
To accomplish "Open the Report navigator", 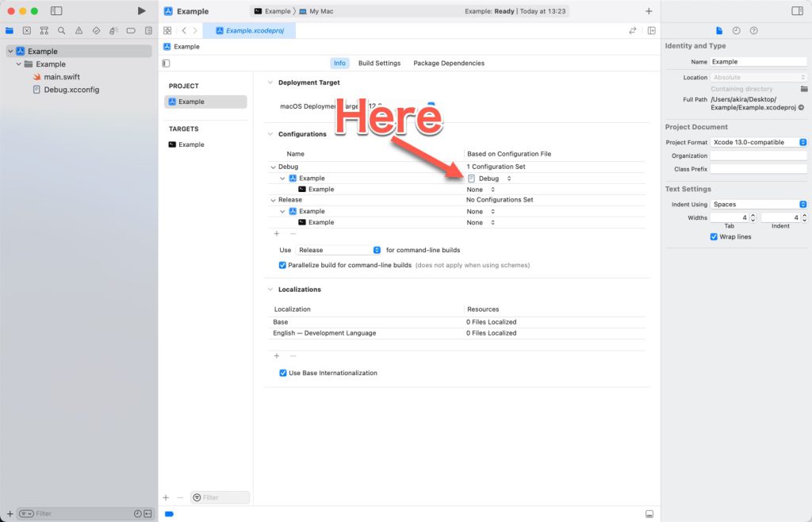I will pyautogui.click(x=148, y=31).
